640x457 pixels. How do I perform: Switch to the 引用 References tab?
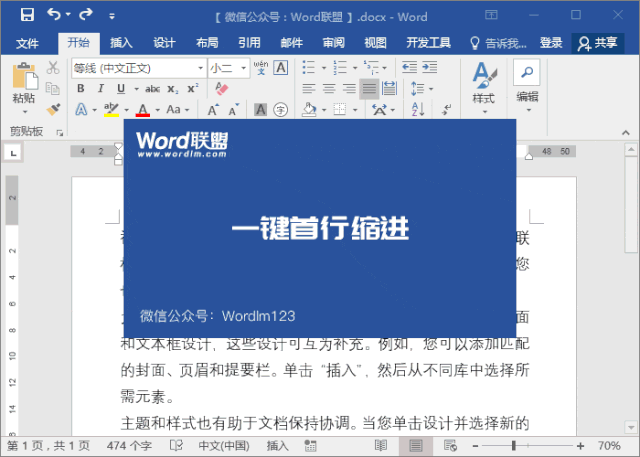[x=249, y=42]
